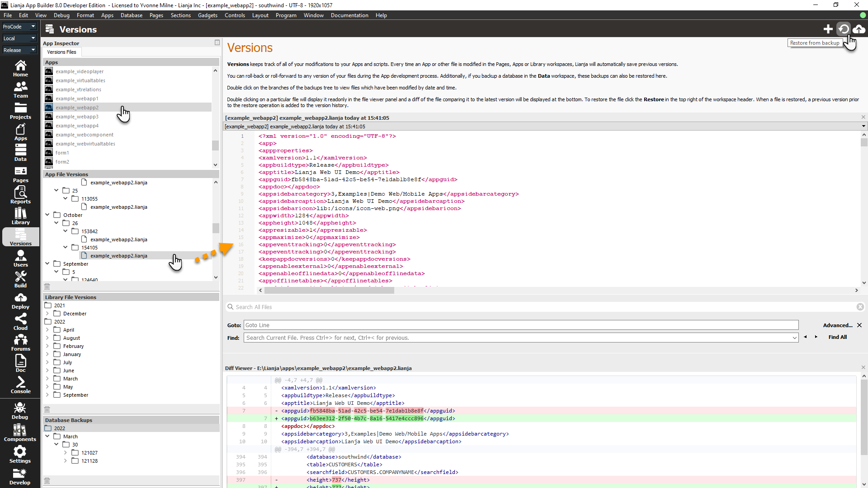
Task: Open the Deploy workspace in sidebar
Action: click(x=20, y=301)
